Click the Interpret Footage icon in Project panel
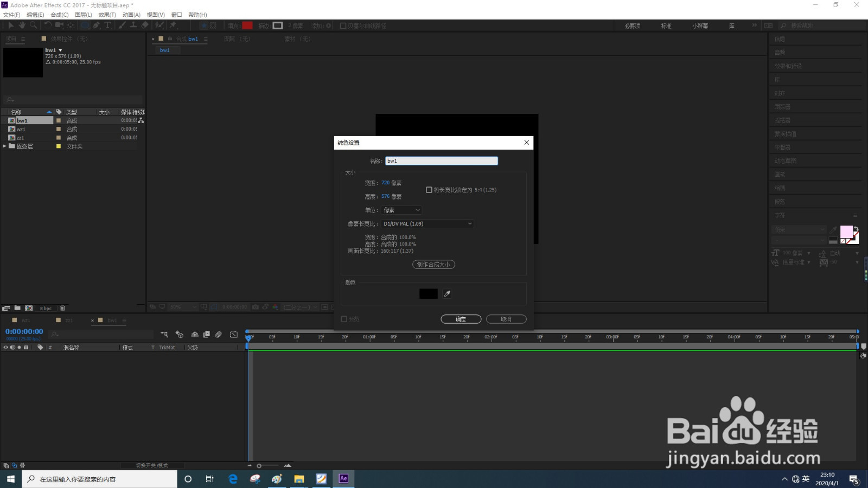 6,308
